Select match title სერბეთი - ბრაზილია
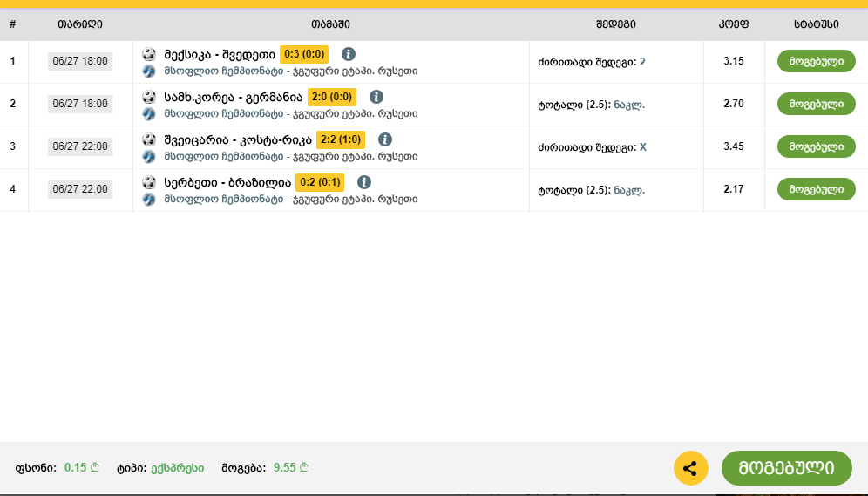868x496 pixels. tap(227, 183)
